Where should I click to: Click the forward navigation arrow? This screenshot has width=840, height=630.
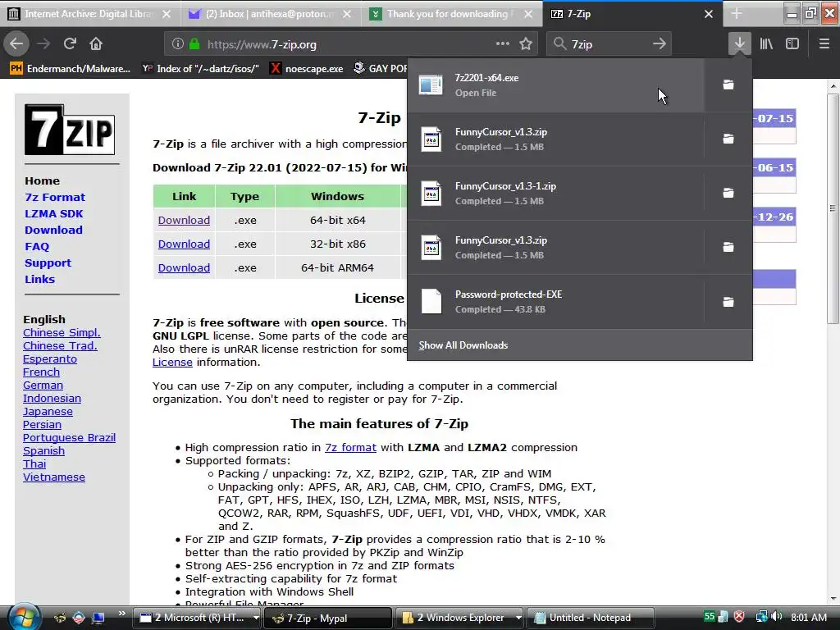(x=44, y=44)
